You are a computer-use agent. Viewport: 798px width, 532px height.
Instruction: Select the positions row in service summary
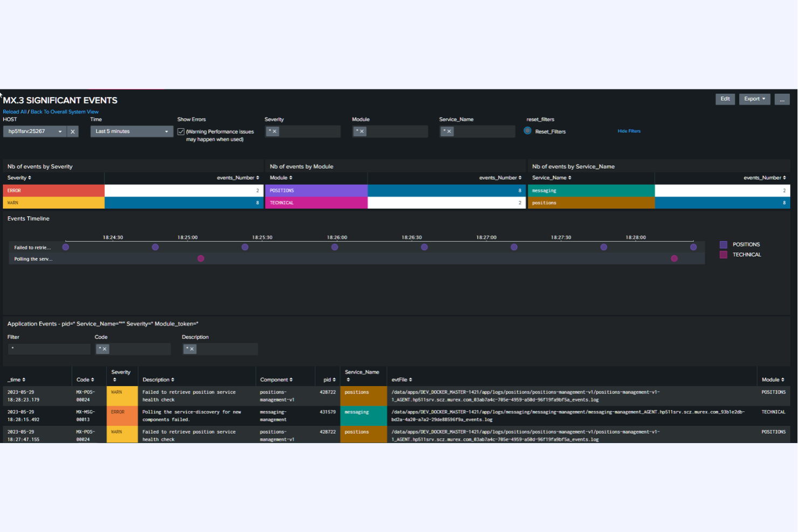[659, 203]
